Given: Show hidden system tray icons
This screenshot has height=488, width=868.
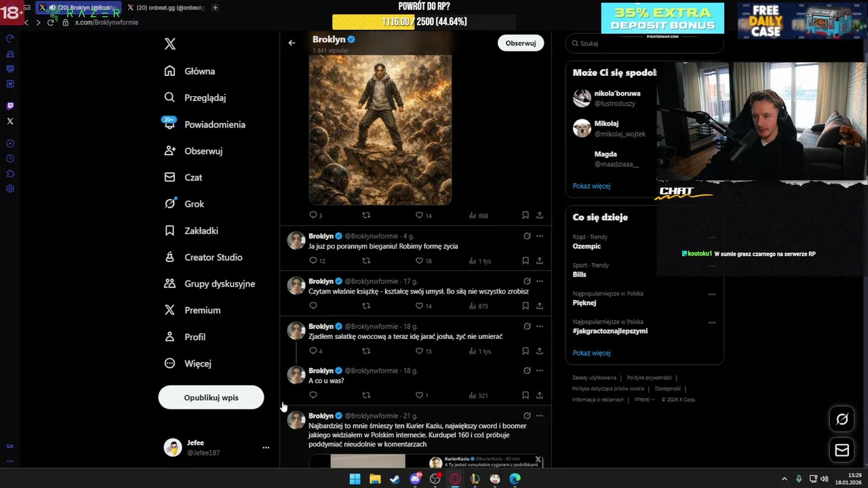Looking at the screenshot, I should coord(785,479).
